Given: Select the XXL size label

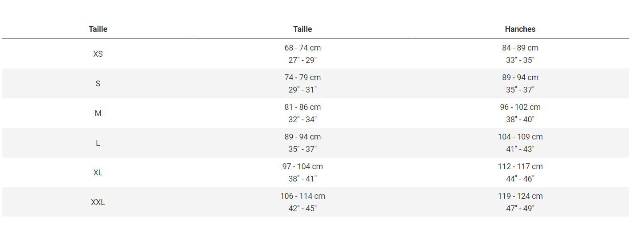Looking at the screenshot, I should [98, 202].
